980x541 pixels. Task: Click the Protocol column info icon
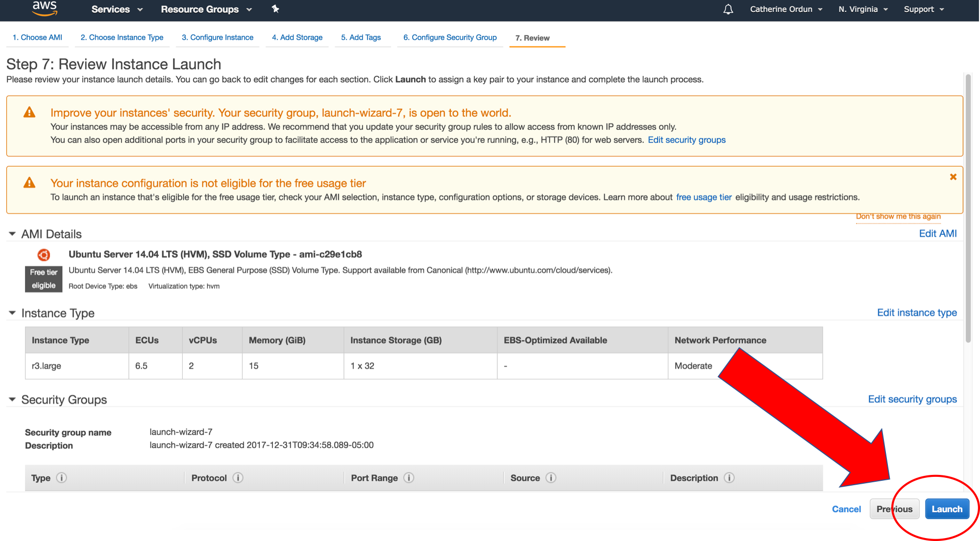point(238,478)
